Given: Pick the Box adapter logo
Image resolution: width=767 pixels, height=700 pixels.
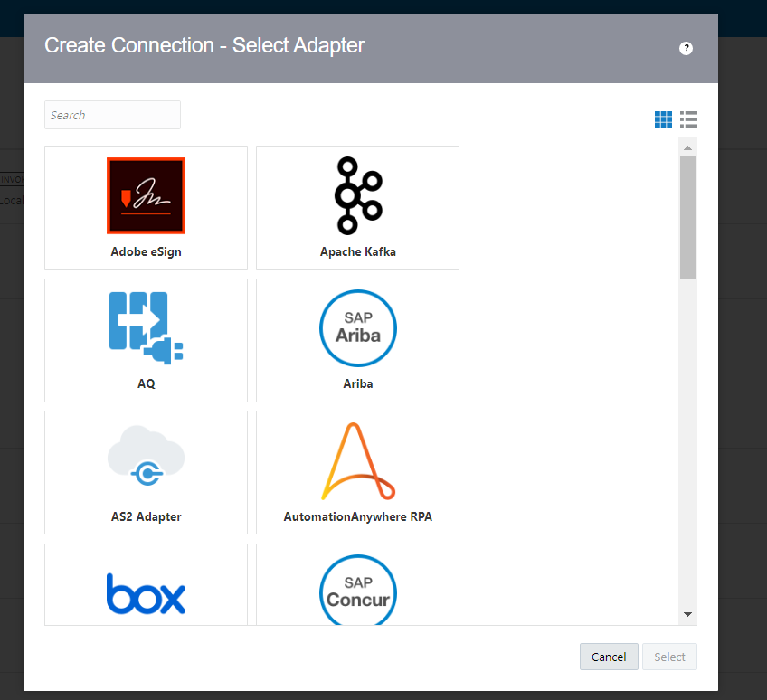Looking at the screenshot, I should click(146, 593).
